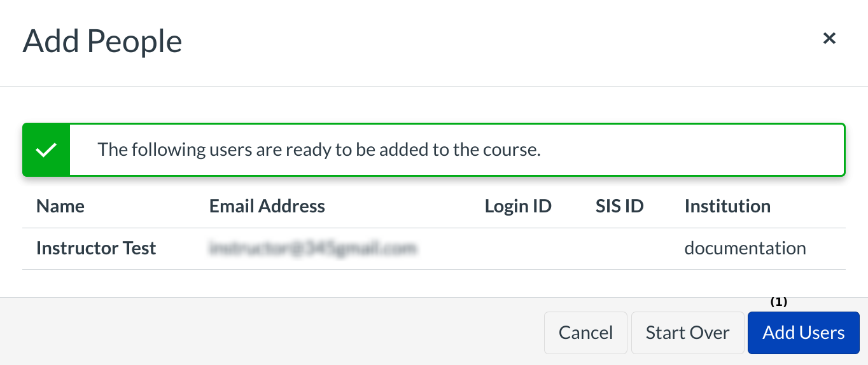868x365 pixels.
Task: Close the Add People dialog
Action: [x=829, y=39]
